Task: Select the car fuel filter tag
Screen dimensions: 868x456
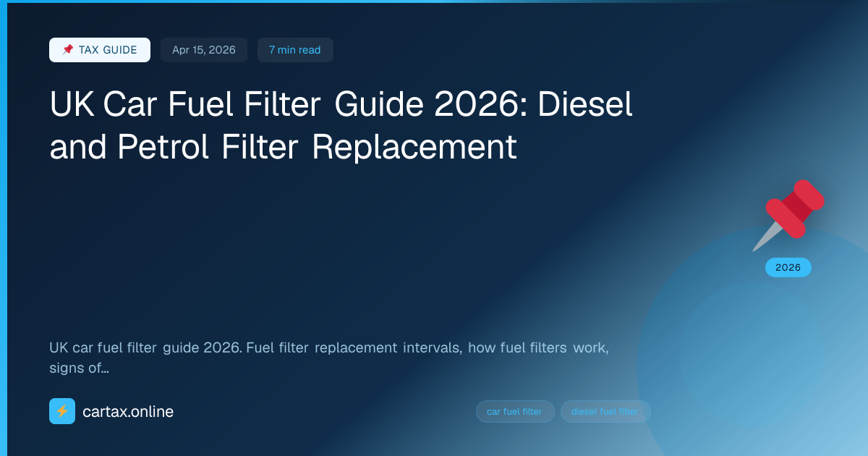Action: [x=515, y=411]
